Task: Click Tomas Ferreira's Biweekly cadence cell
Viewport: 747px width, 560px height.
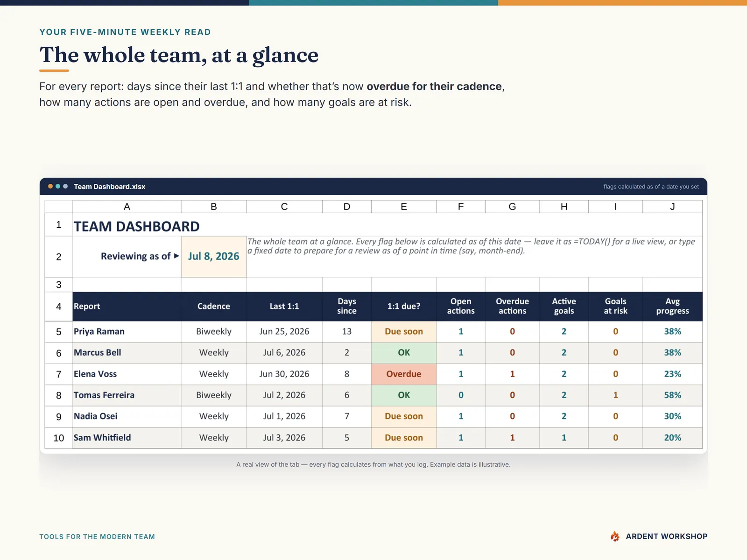Action: click(214, 395)
